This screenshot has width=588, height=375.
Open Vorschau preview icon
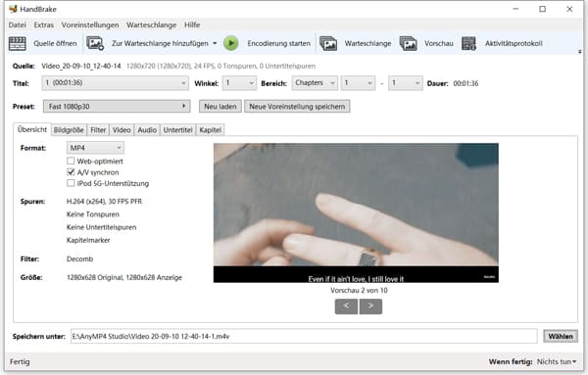(408, 43)
